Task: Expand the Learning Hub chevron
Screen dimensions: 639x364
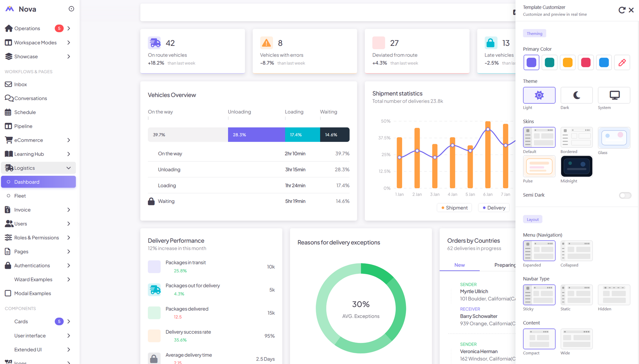Action: click(69, 154)
